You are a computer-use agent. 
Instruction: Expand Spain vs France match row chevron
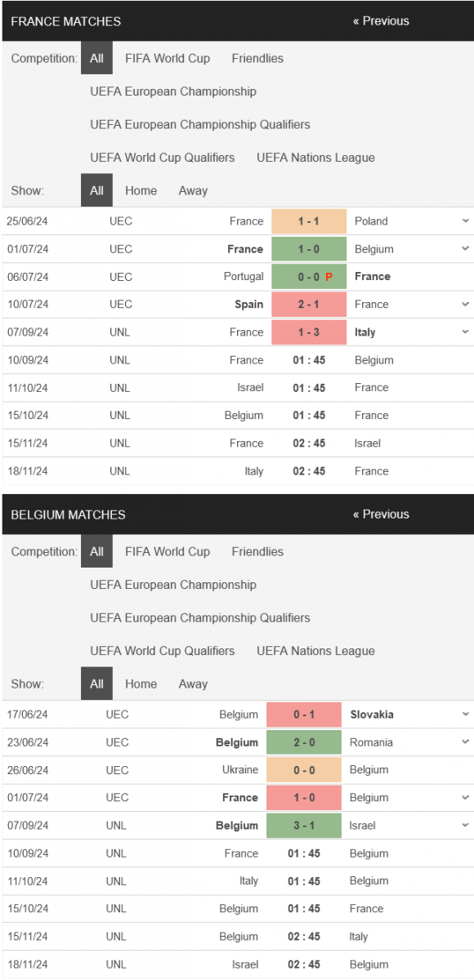[x=465, y=305]
